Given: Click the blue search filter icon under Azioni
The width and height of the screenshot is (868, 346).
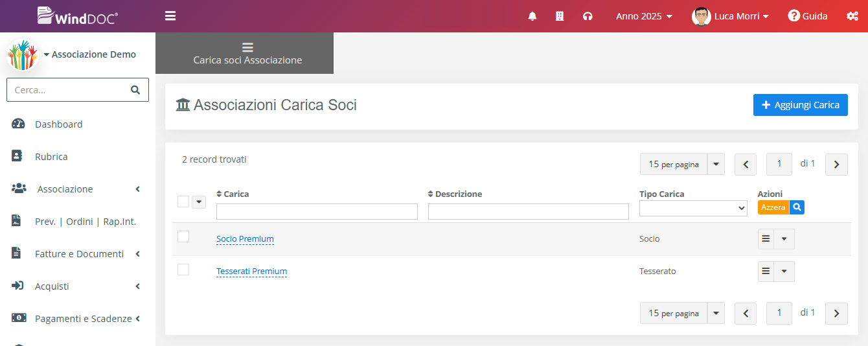Looking at the screenshot, I should pyautogui.click(x=797, y=207).
